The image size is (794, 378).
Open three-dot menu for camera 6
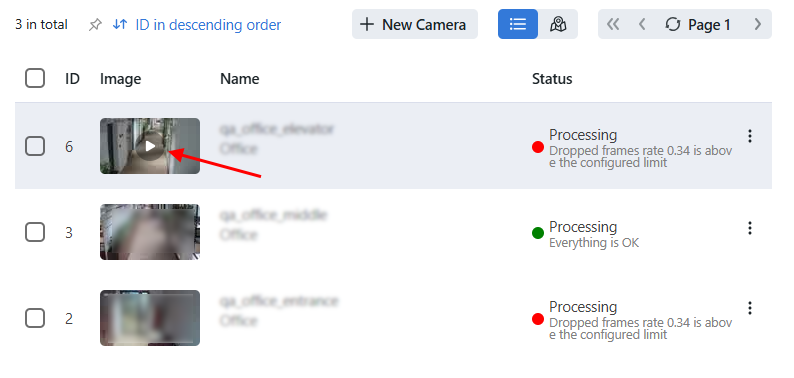point(750,136)
